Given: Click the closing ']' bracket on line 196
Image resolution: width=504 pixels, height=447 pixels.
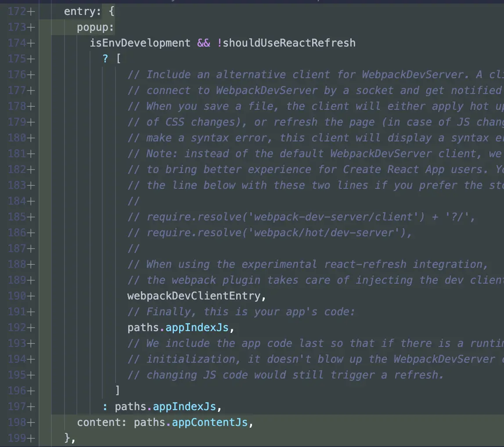Looking at the screenshot, I should (x=118, y=391).
